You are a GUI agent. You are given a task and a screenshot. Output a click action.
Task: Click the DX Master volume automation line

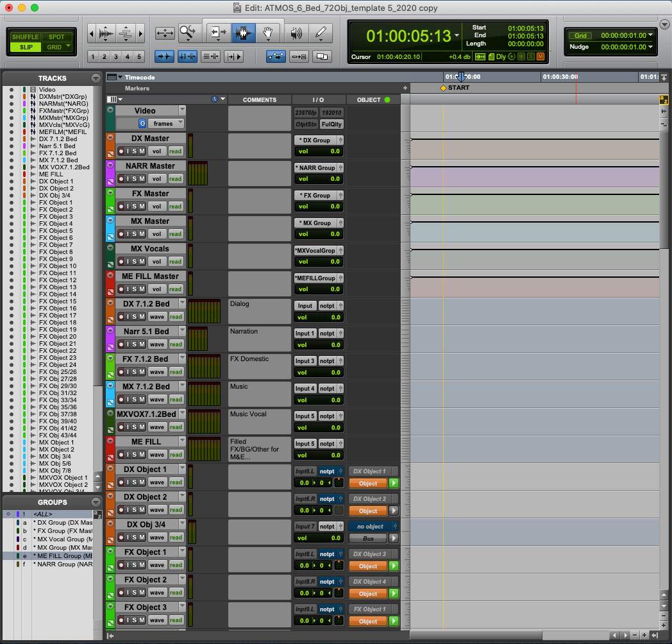(533, 139)
